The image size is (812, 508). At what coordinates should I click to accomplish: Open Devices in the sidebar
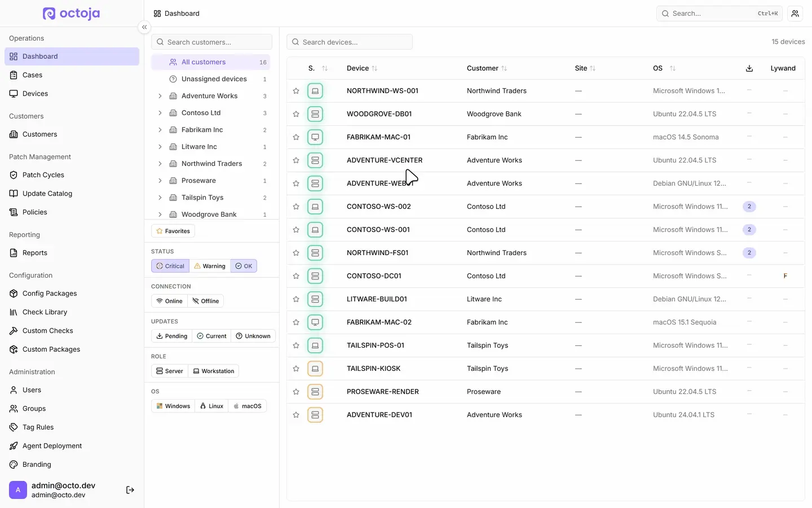point(72,94)
